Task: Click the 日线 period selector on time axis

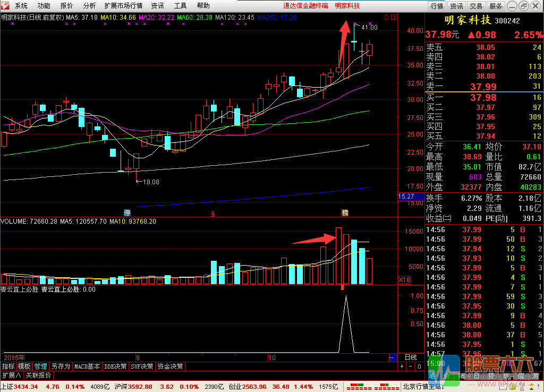Action: (x=411, y=357)
